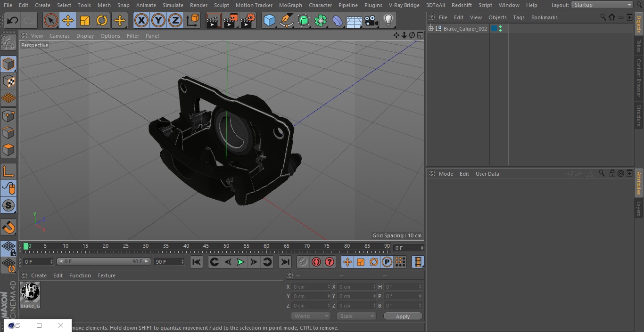Switch coordinate system icon
This screenshot has width=644, height=332.
click(x=193, y=21)
